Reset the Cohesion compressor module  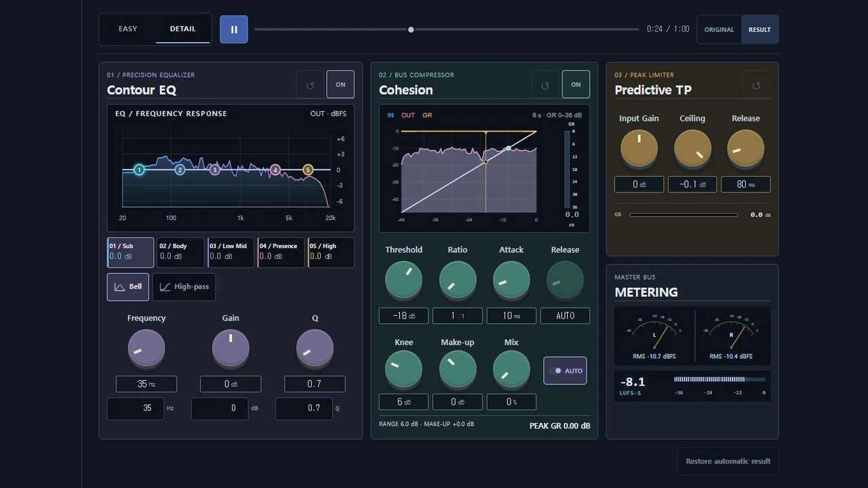coord(545,85)
